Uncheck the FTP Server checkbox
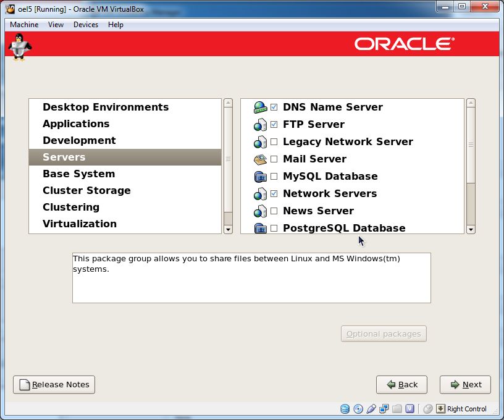The width and height of the screenshot is (504, 420). [x=274, y=124]
